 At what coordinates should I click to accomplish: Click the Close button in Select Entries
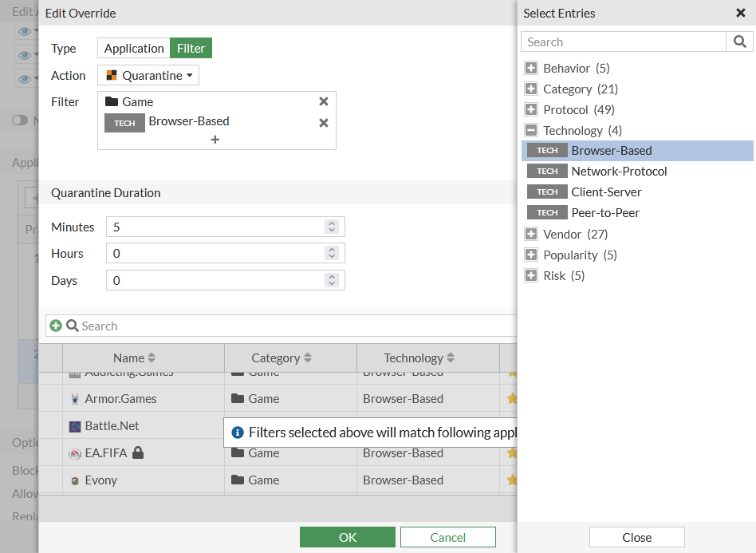tap(636, 536)
